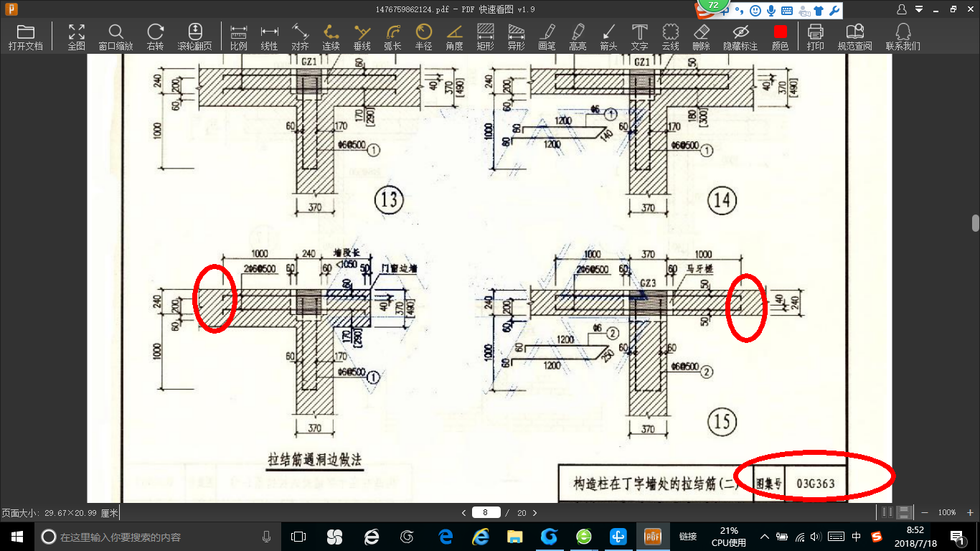Select the 矩形 rectangle area tool

(485, 37)
